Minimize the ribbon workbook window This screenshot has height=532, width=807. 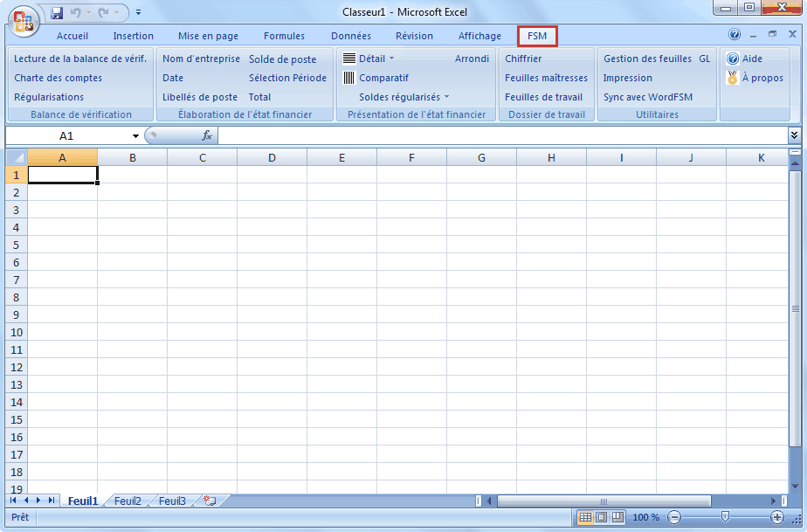(x=754, y=35)
